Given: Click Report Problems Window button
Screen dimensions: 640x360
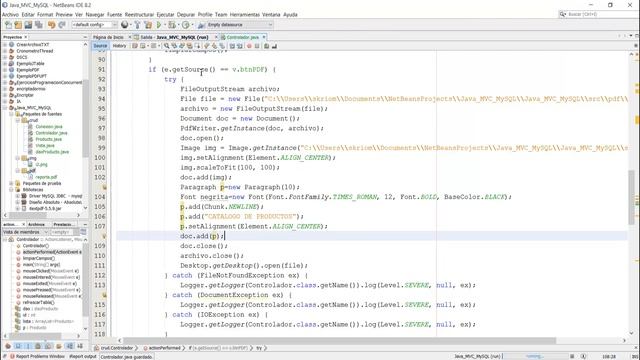Looking at the screenshot, I should (37, 356).
